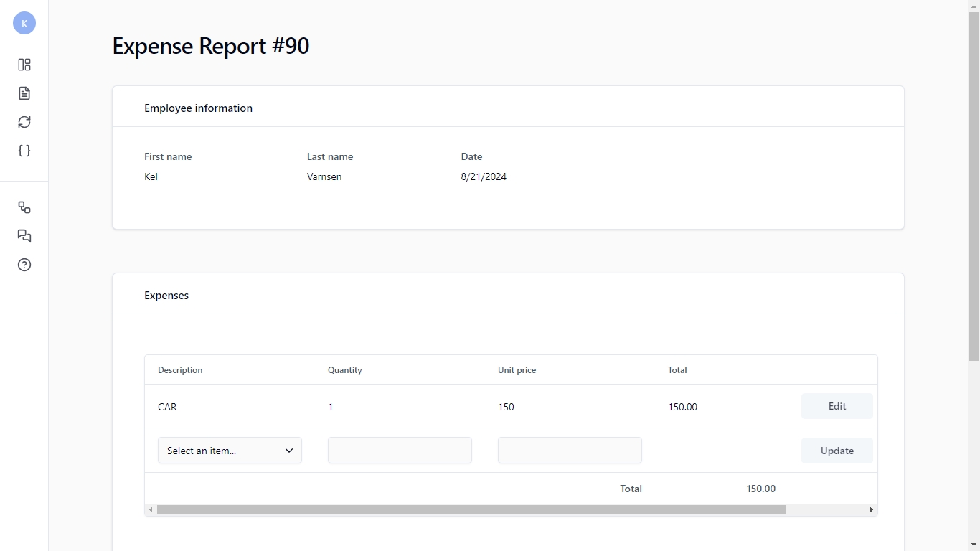980x551 pixels.
Task: Click the Update button
Action: pyautogui.click(x=837, y=451)
